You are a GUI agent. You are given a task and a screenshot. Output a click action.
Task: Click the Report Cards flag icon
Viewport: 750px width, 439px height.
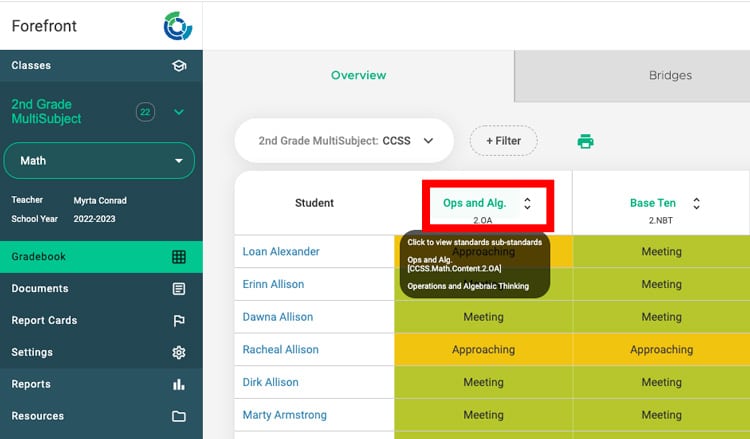[x=179, y=321]
